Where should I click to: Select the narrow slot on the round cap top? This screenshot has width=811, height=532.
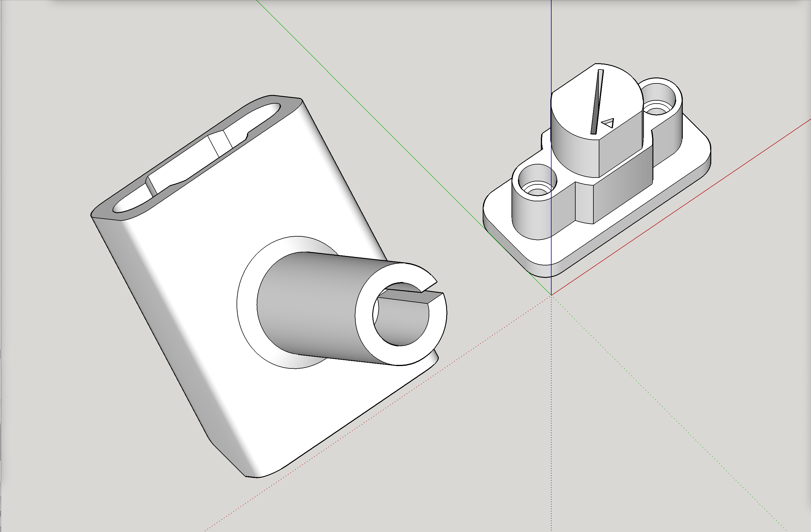[597, 102]
